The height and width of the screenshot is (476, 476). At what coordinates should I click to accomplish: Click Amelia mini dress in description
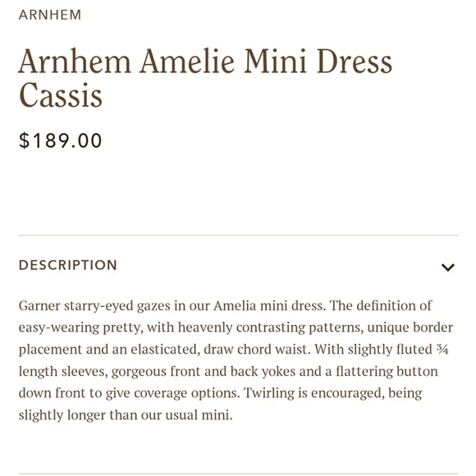(268, 305)
